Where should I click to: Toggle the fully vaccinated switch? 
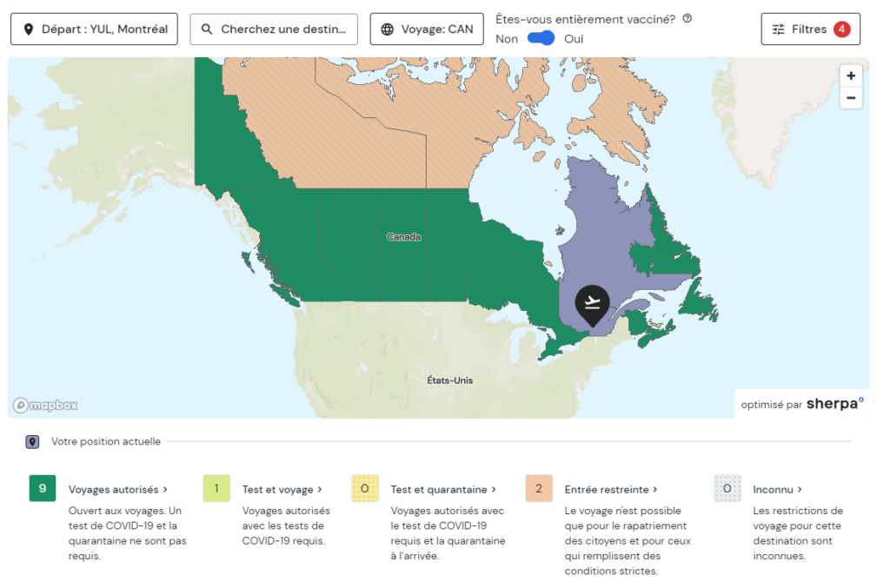(541, 38)
